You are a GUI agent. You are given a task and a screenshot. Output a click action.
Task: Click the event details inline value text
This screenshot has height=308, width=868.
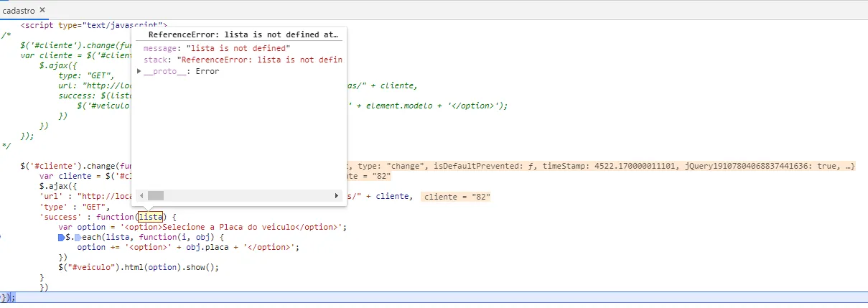click(602, 167)
